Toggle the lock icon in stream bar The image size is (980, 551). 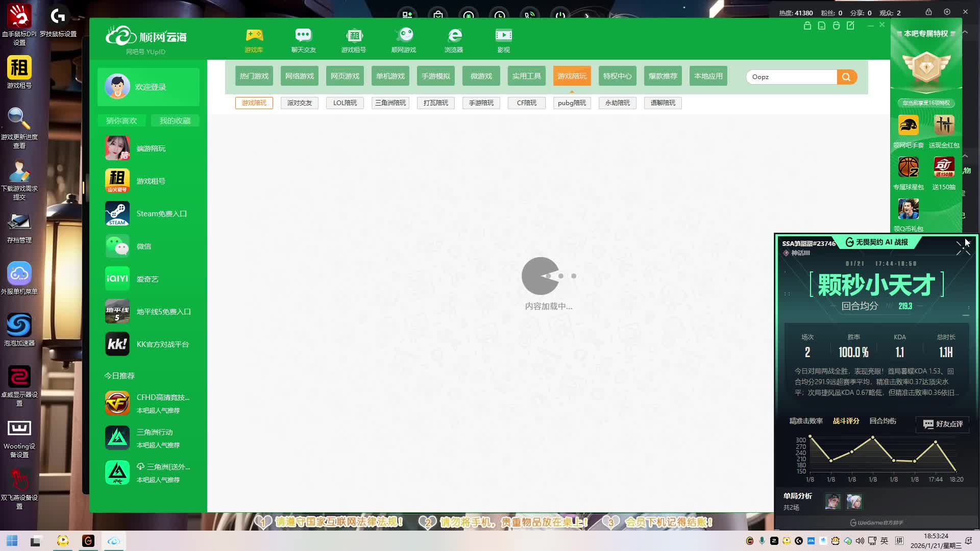click(928, 12)
